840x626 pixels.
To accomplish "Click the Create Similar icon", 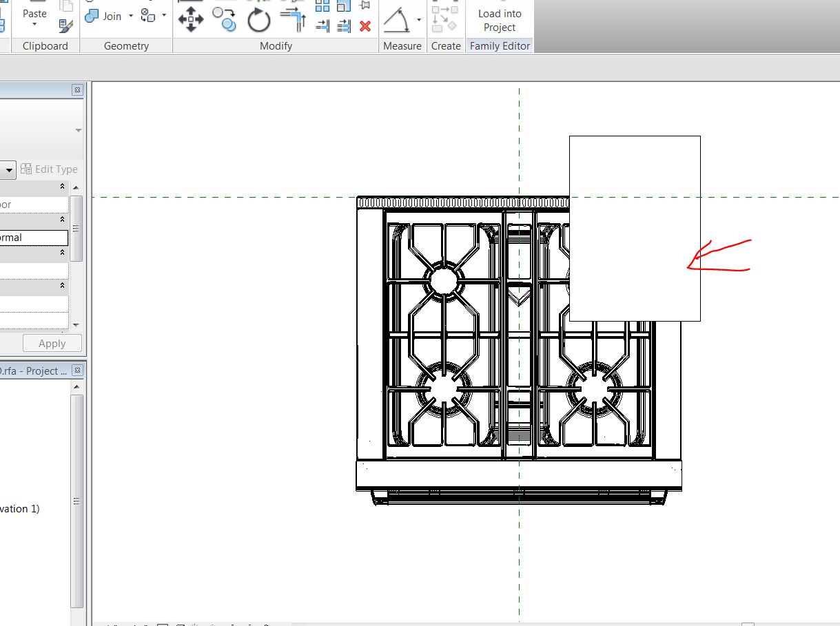I will [x=445, y=19].
